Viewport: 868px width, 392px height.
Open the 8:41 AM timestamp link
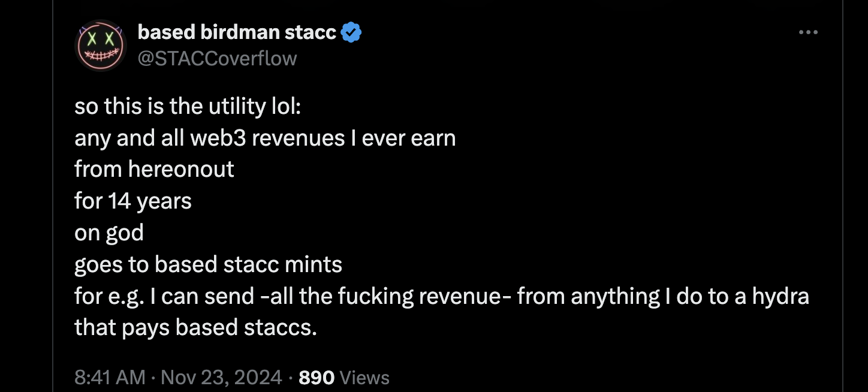pyautogui.click(x=110, y=377)
